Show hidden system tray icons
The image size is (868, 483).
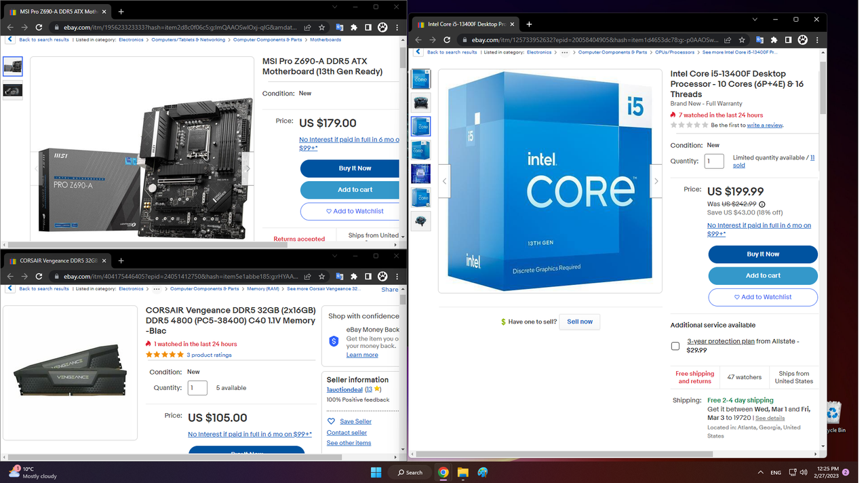(x=760, y=472)
